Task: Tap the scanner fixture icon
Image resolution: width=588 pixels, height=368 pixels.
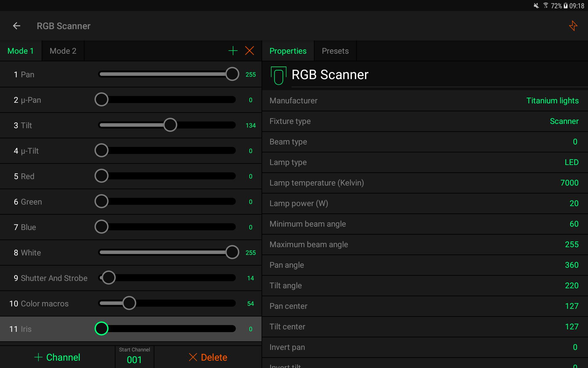Action: point(278,75)
